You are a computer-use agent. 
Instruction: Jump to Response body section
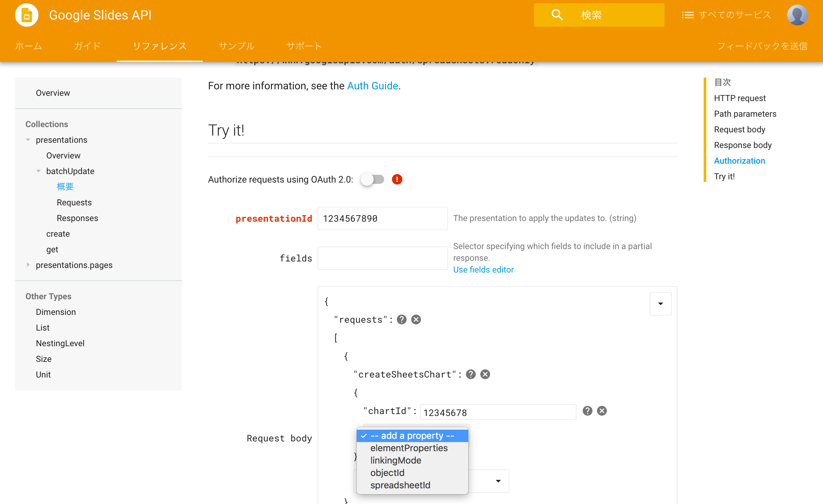pos(743,145)
